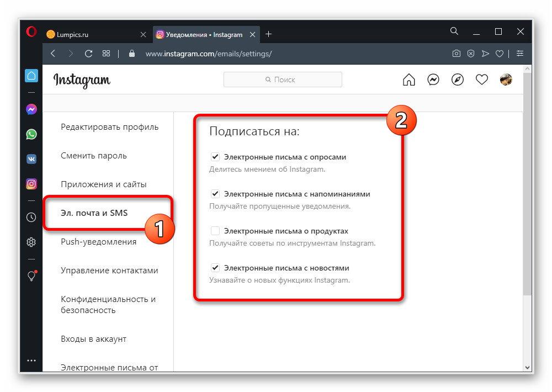Open a new tab with the plus button
This screenshot has width=552, height=392.
(269, 34)
